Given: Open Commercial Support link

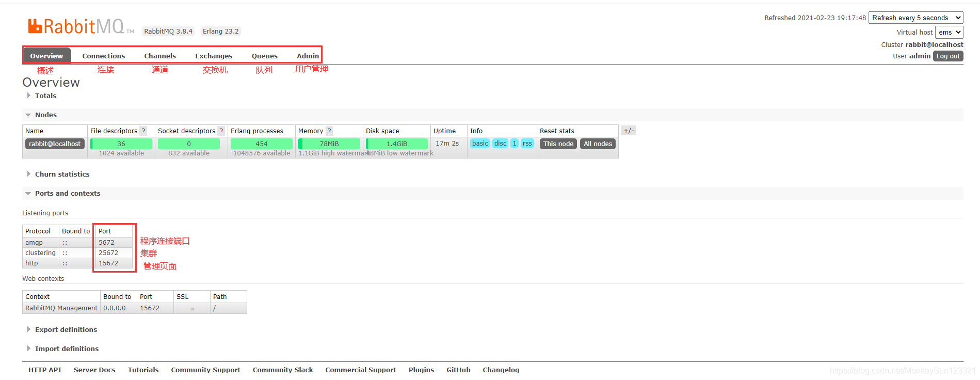Looking at the screenshot, I should coord(361,370).
